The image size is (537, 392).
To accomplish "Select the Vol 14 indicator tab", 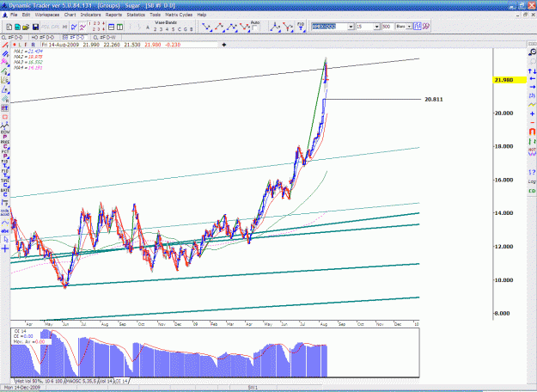I will [x=106, y=381].
